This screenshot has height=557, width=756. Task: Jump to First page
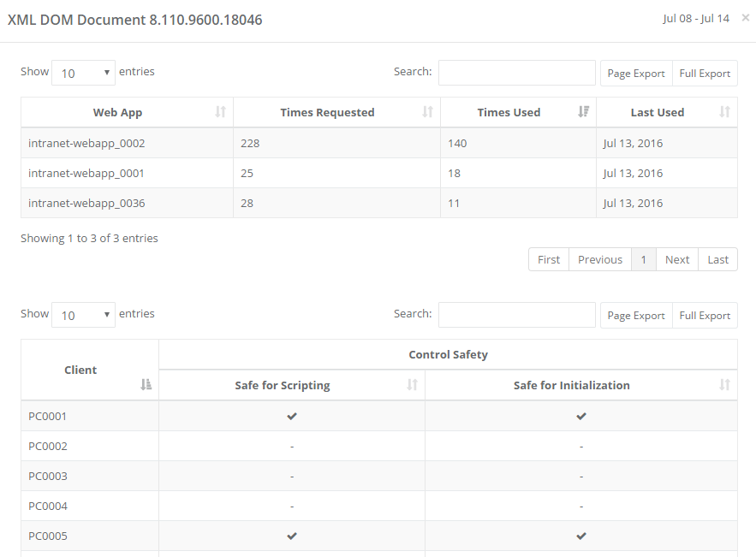549,259
